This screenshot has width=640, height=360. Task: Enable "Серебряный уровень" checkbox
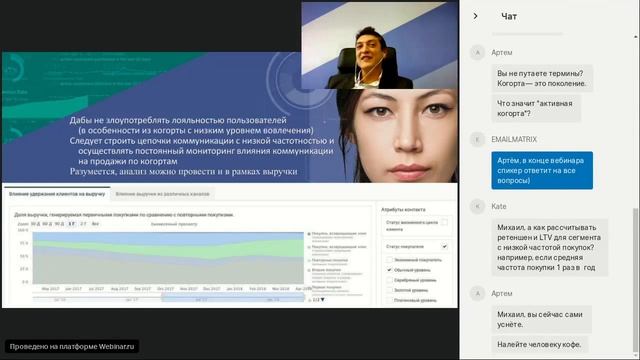point(389,280)
